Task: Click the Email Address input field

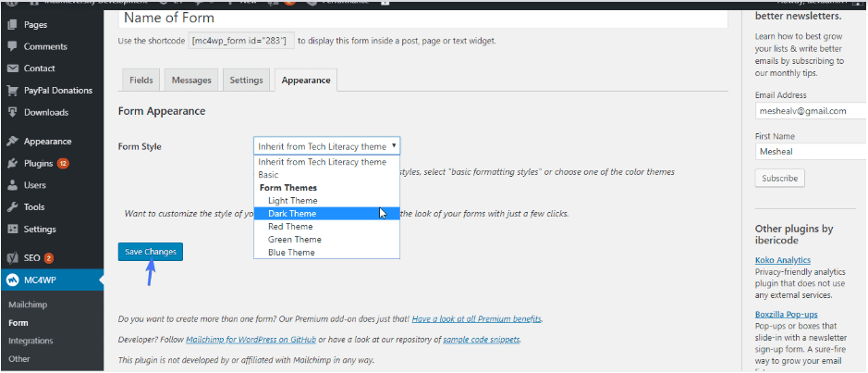Action: click(x=811, y=111)
